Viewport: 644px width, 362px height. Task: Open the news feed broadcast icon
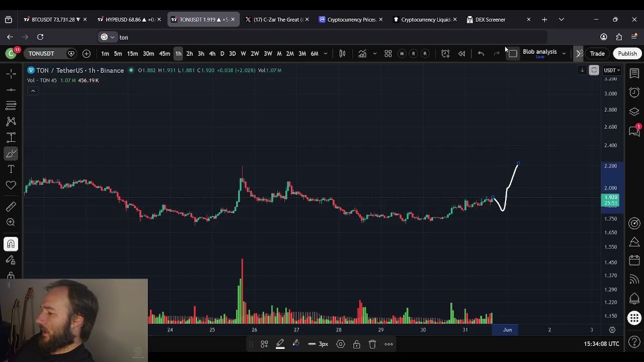click(x=634, y=280)
